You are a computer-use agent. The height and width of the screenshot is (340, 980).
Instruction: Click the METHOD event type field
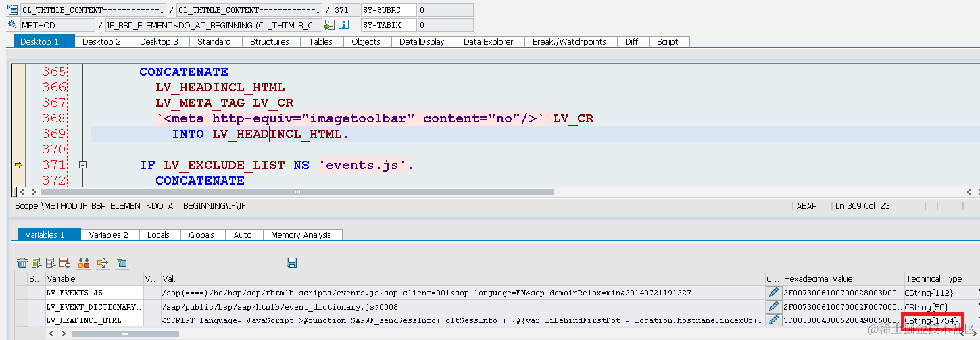(57, 25)
